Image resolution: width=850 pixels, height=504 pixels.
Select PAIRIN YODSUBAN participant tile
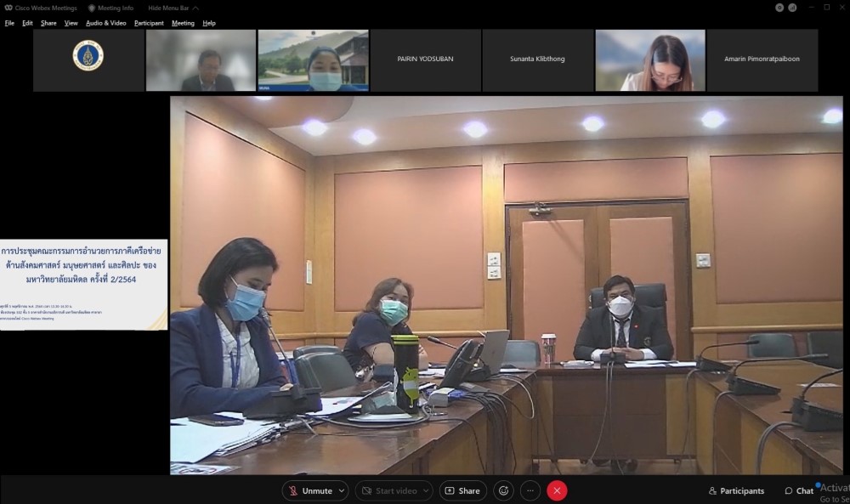click(426, 59)
